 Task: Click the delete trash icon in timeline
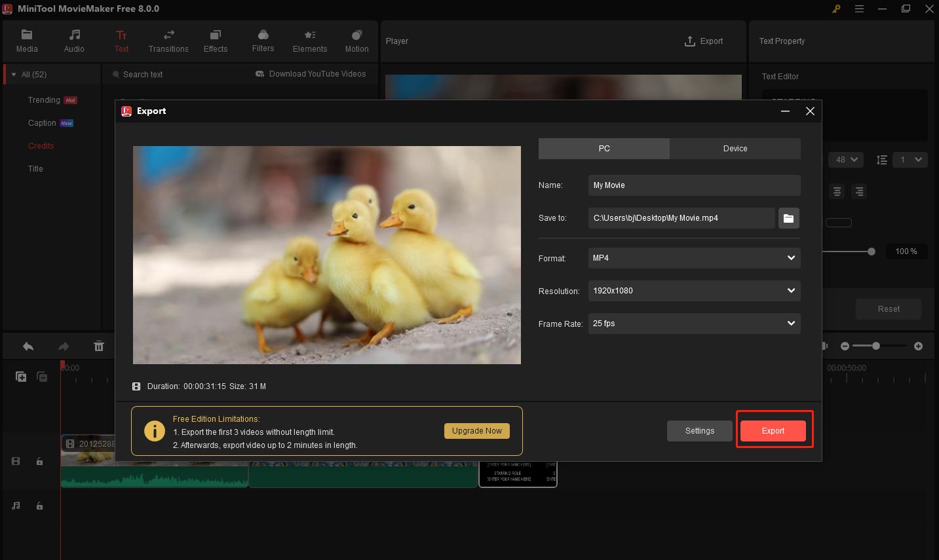pyautogui.click(x=99, y=346)
